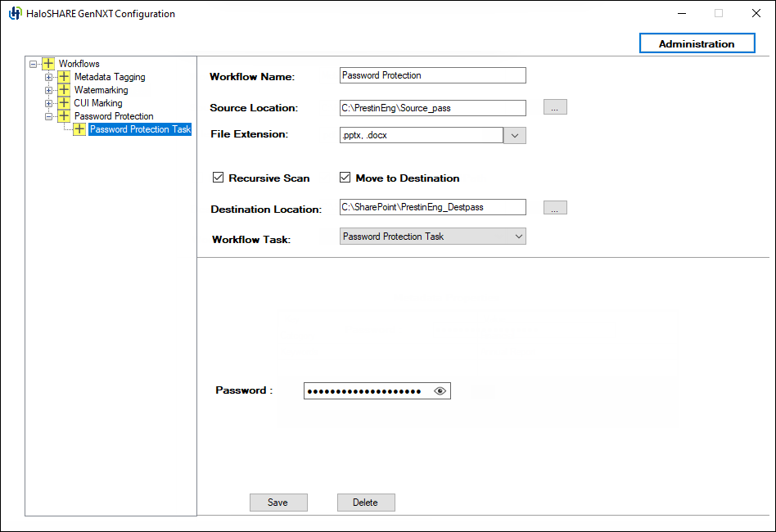Screen dimensions: 776x532
Task: Toggle the Recursive Scan checkbox
Action: [x=218, y=177]
